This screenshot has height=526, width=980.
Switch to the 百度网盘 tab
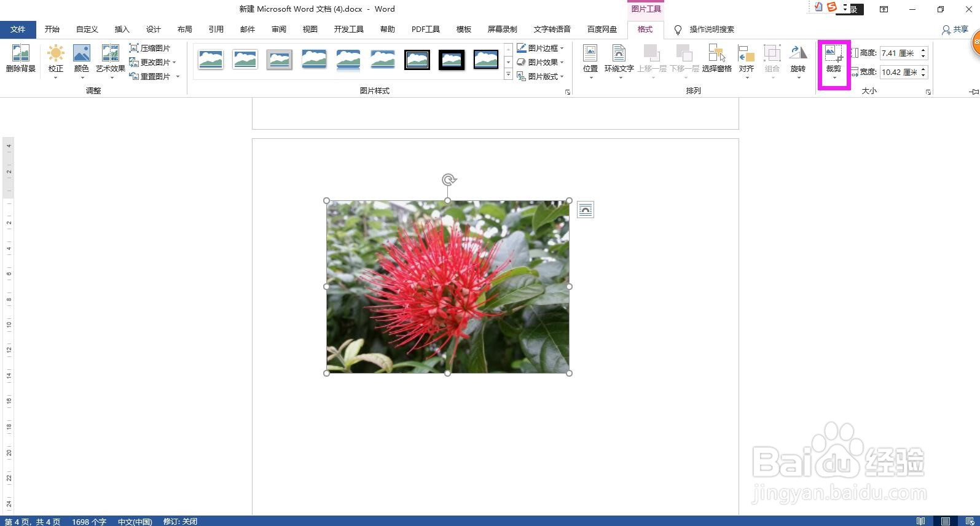pos(602,29)
